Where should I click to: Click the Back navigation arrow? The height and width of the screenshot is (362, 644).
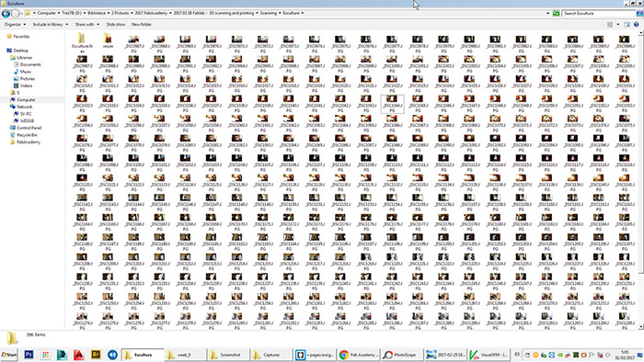[x=6, y=14]
